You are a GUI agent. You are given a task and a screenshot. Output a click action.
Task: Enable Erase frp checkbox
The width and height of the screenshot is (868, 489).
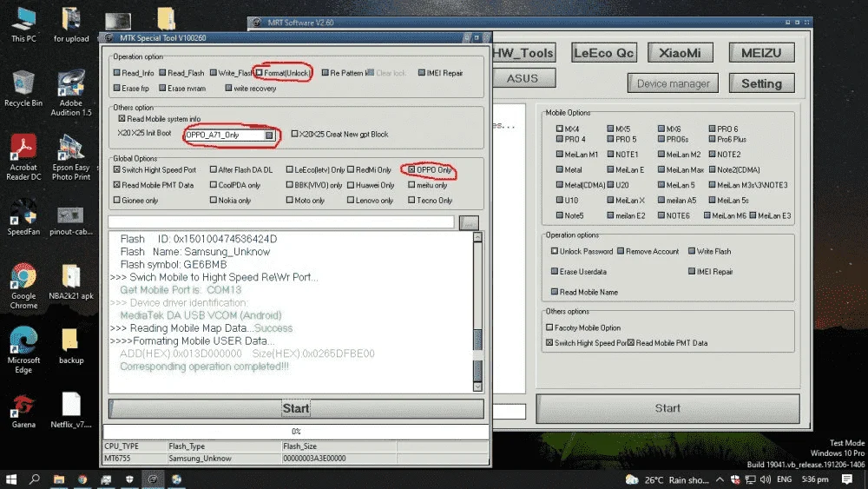tap(117, 88)
